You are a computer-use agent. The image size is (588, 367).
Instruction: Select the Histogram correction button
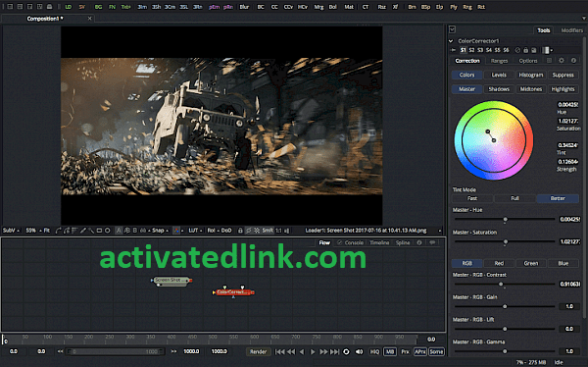pos(530,75)
